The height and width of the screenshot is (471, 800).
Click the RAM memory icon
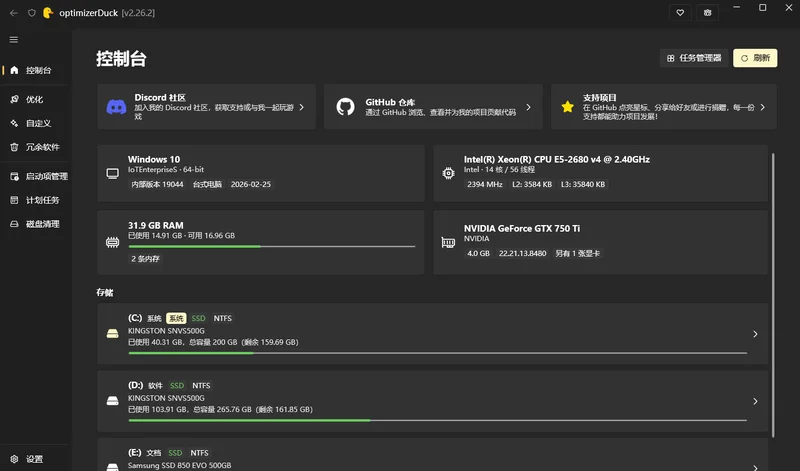(x=113, y=242)
